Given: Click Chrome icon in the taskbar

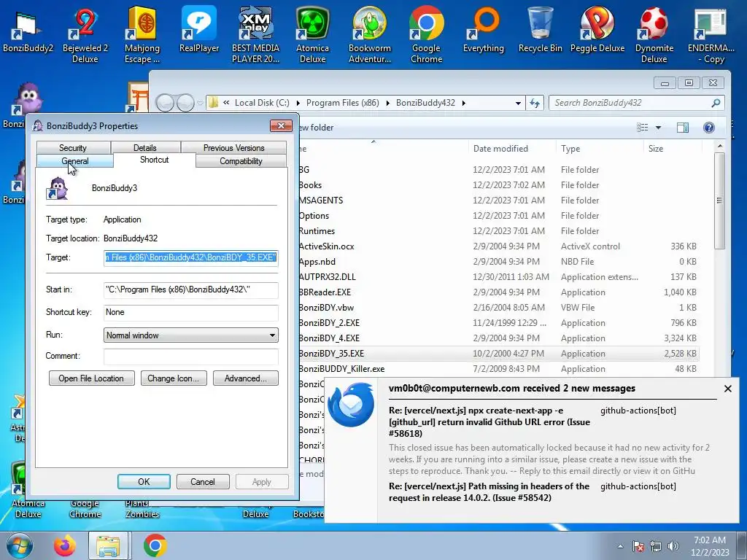Looking at the screenshot, I should point(155,545).
